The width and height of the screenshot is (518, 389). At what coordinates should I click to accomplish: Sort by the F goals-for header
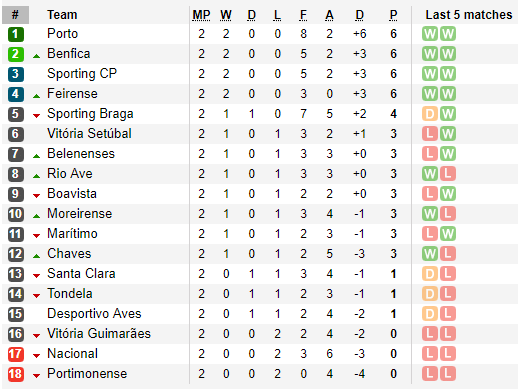click(303, 15)
